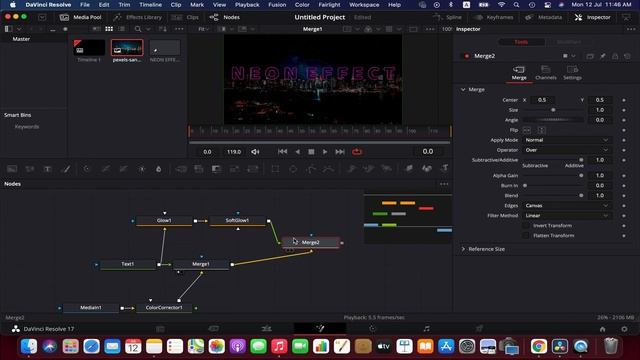The height and width of the screenshot is (360, 640).
Task: Adjust the Size slider handle
Action: point(553,110)
